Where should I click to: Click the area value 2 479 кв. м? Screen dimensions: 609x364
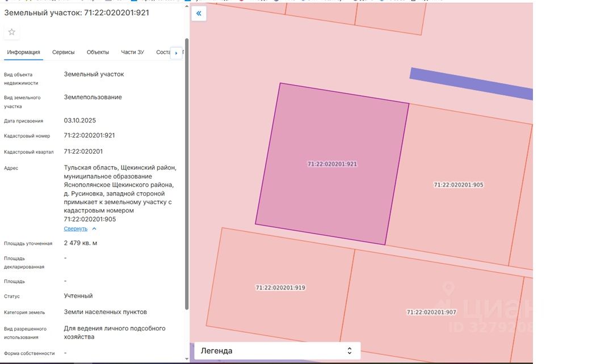point(81,243)
